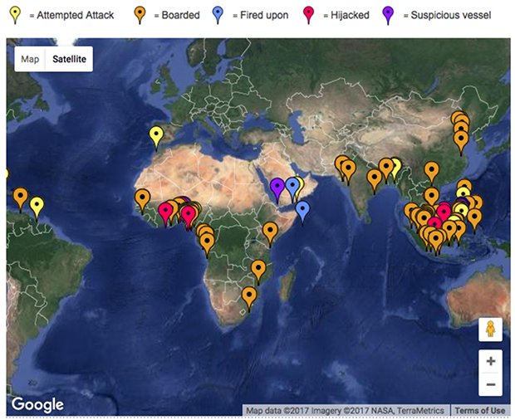Open Street View pegman icon
This screenshot has width=515, height=420.
(490, 329)
